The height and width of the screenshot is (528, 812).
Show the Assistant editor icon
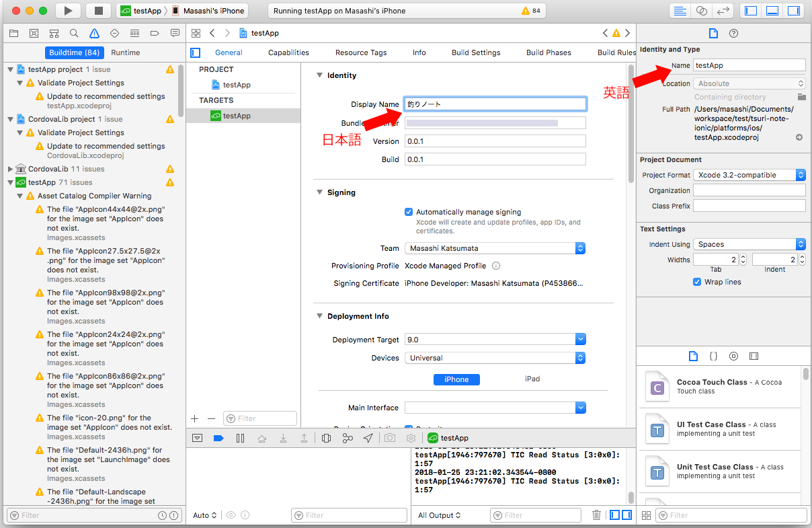(702, 11)
